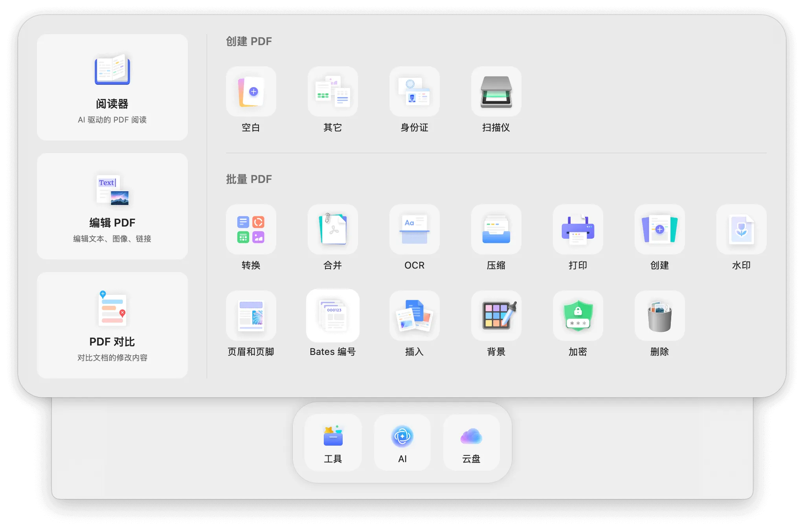Open the 删除 delete pages tool
Image resolution: width=804 pixels, height=532 pixels.
coord(659,316)
